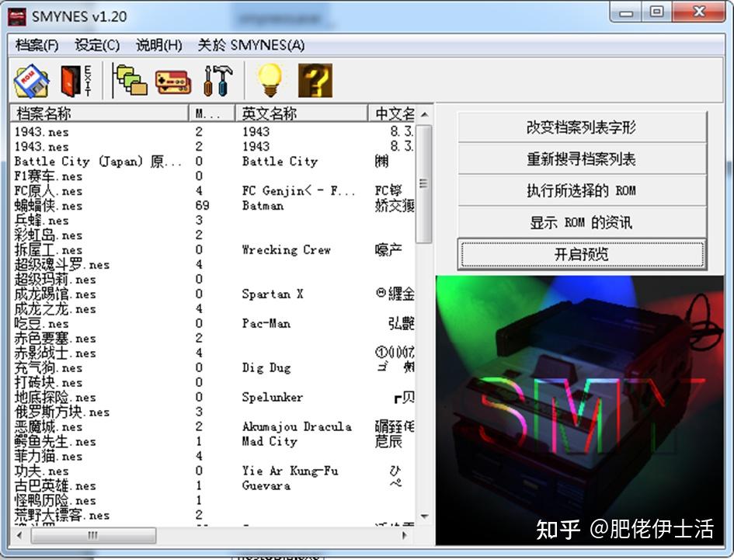
Task: Click the Wrecking Crew name cell
Action: tap(287, 250)
